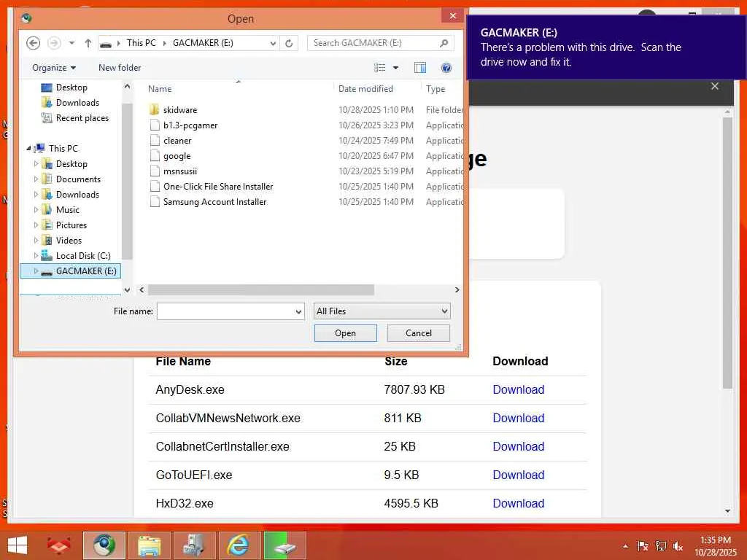
Task: Click the browser page vertical scrollbar
Action: [727, 252]
